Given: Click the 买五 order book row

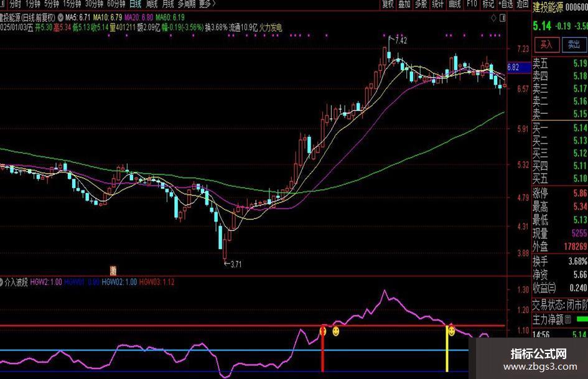Looking at the screenshot, I should [560, 178].
